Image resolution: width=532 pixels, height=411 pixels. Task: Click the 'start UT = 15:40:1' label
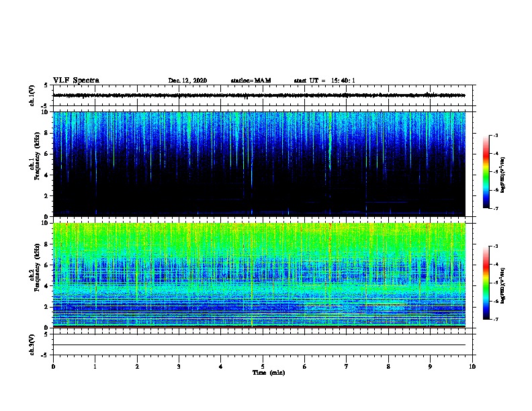[x=324, y=81]
